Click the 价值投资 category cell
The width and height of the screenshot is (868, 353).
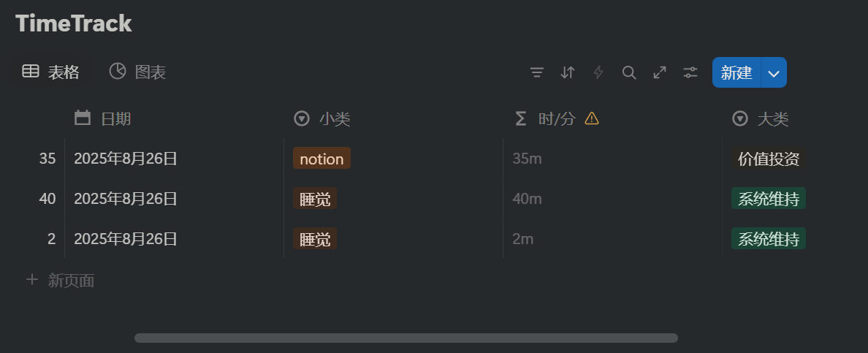(x=769, y=159)
